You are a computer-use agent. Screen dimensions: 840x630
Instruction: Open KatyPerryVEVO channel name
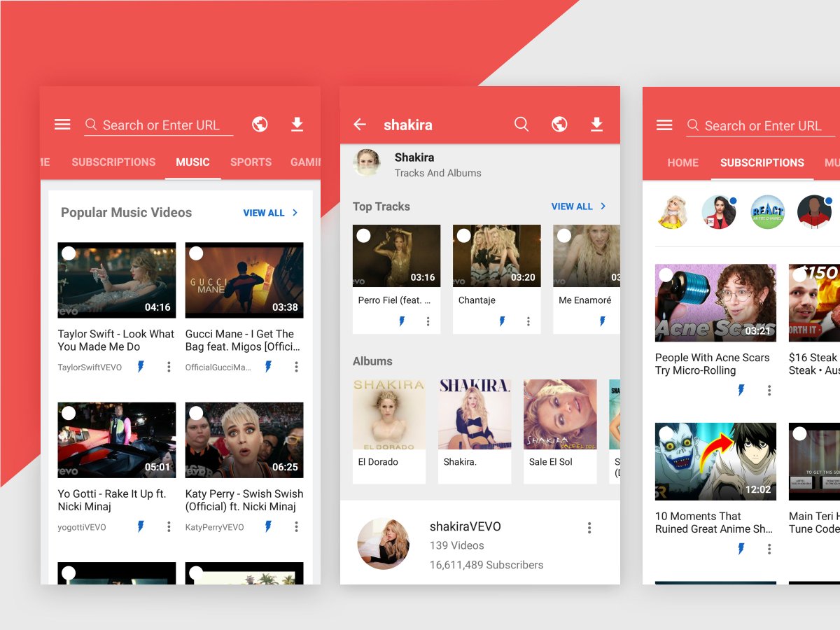215,527
